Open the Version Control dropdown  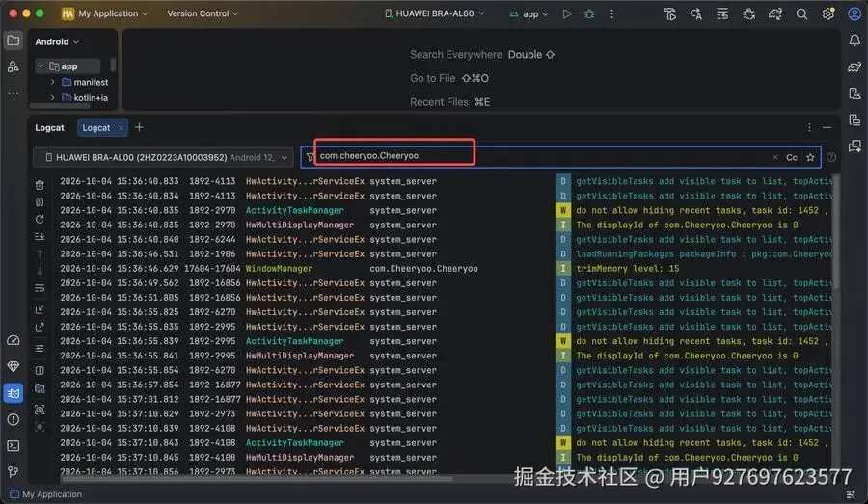pyautogui.click(x=203, y=13)
